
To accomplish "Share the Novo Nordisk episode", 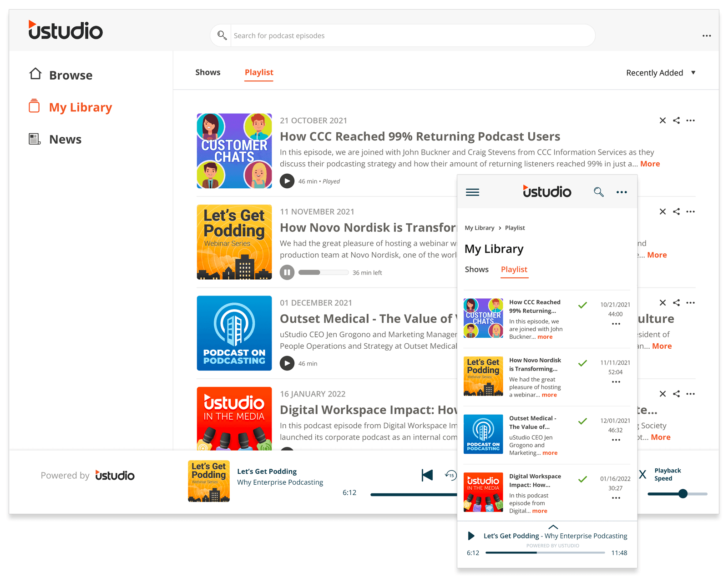I will coord(677,211).
